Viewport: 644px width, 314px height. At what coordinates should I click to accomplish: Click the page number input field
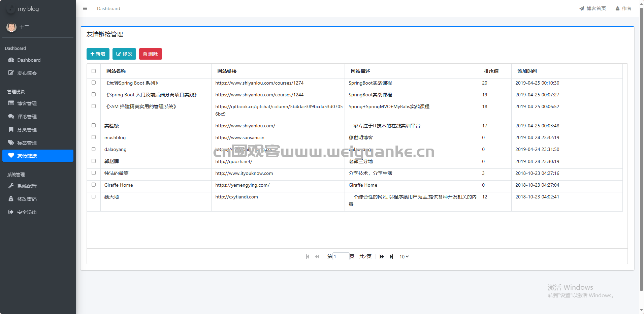pos(341,256)
